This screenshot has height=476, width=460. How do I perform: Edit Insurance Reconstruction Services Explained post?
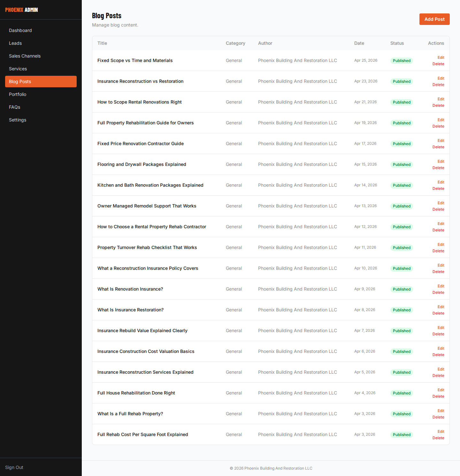point(441,369)
